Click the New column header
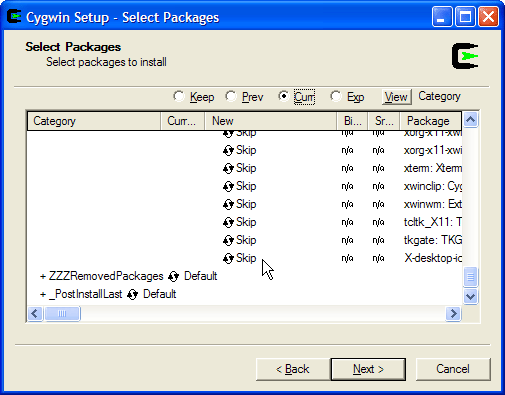The height and width of the screenshot is (395, 505). tap(270, 121)
